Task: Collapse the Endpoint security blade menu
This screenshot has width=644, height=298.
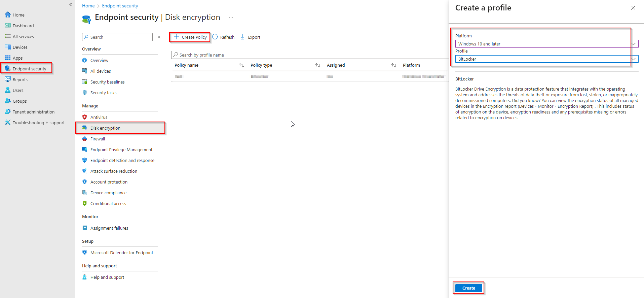Action: click(159, 37)
